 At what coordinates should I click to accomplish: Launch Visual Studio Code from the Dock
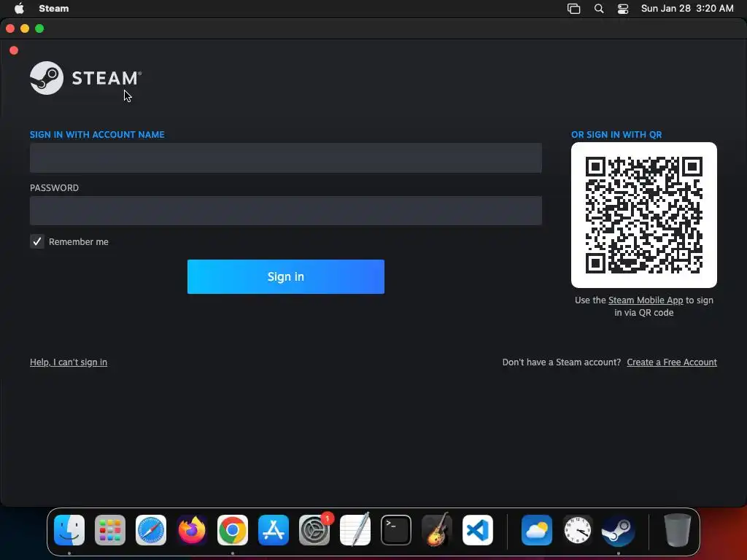(478, 530)
